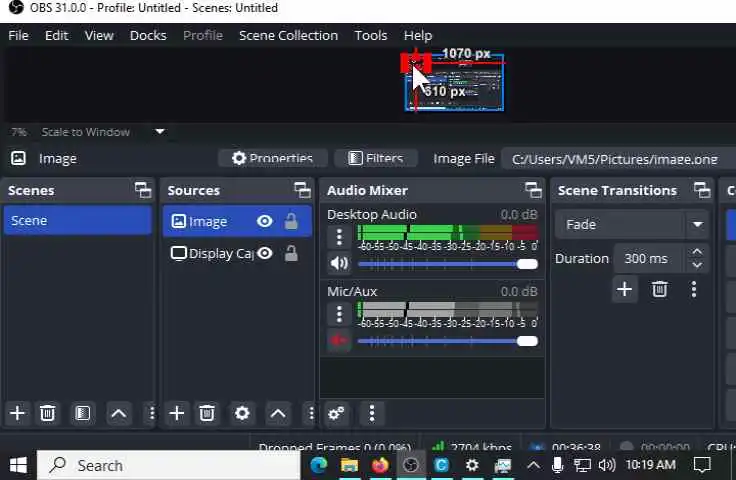Open scene filters
736x480 pixels.
pos(82,413)
